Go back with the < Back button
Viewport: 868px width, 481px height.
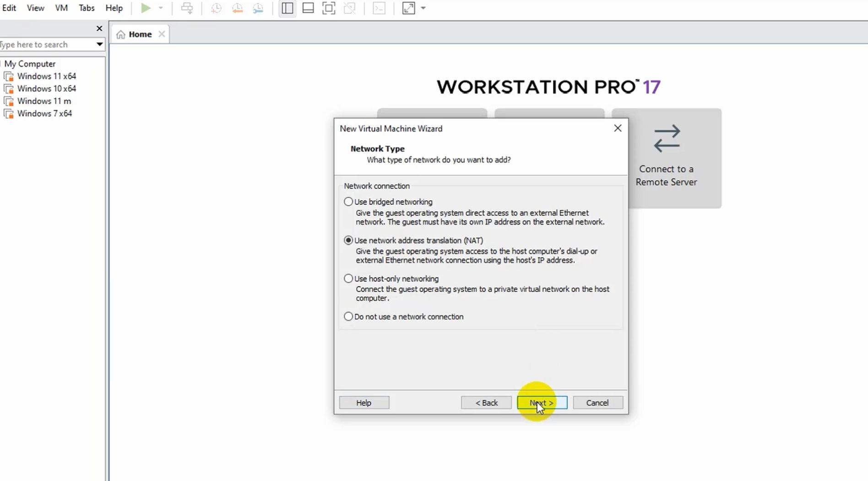486,403
